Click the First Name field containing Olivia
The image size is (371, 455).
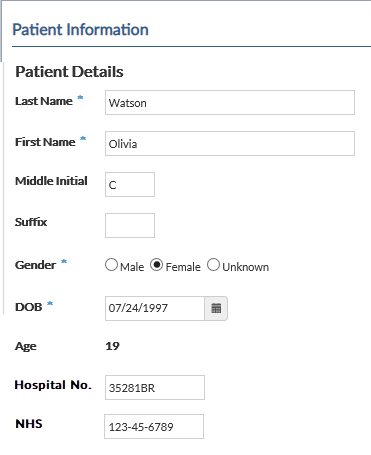tap(230, 143)
